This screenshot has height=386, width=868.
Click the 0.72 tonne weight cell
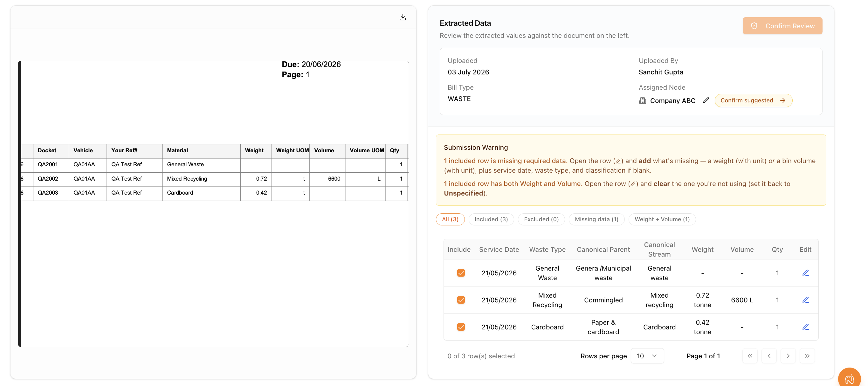pos(702,300)
